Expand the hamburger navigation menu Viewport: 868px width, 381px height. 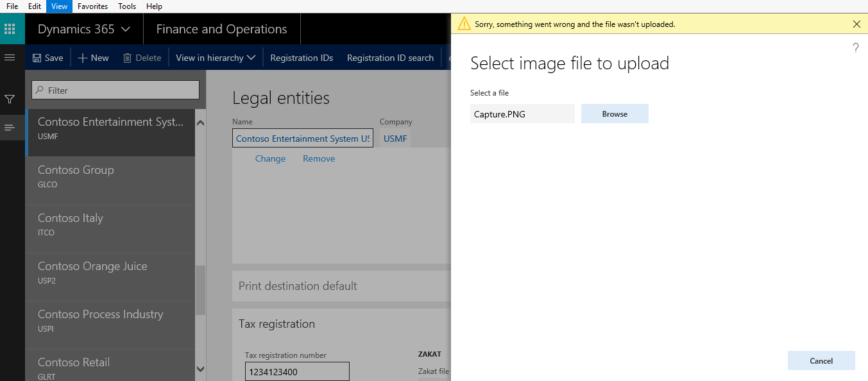(x=10, y=58)
